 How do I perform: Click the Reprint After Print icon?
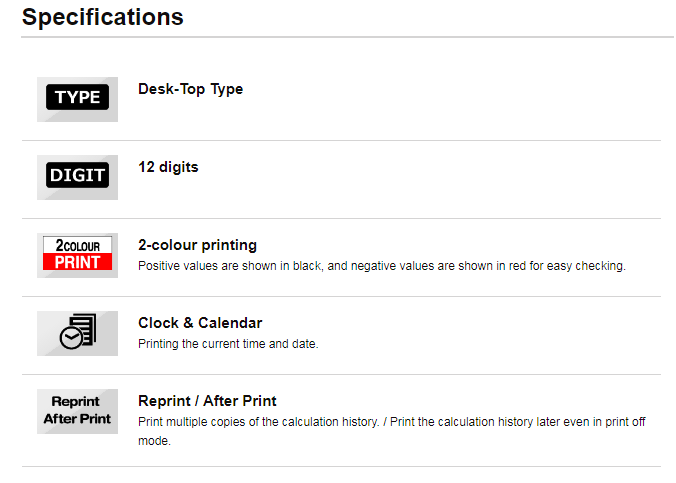click(x=77, y=411)
